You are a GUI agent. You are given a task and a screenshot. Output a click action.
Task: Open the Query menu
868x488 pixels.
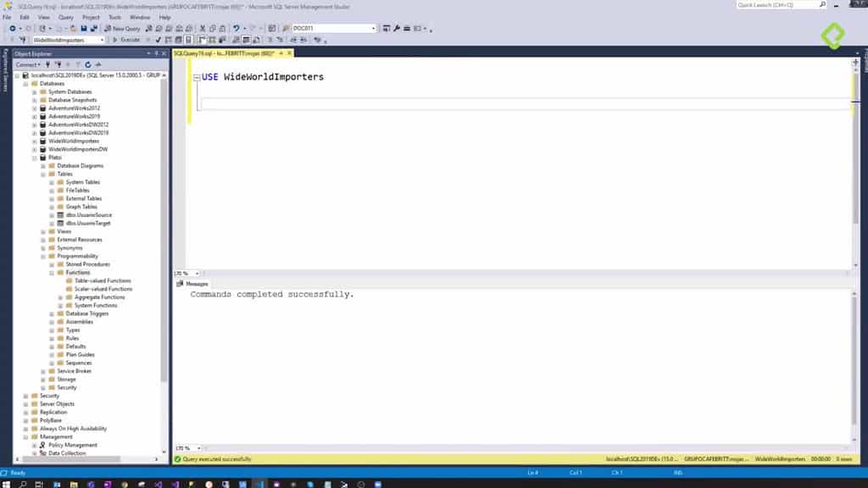[66, 17]
